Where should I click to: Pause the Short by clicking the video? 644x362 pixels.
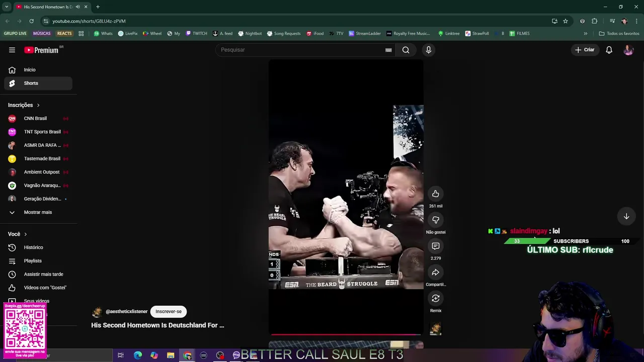coord(346,197)
